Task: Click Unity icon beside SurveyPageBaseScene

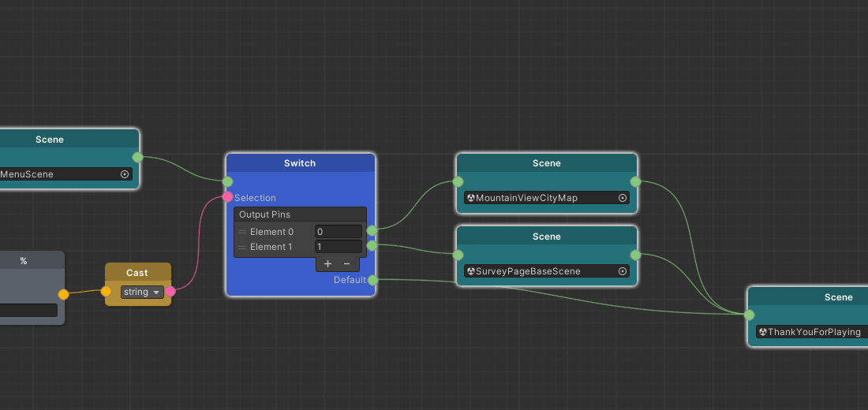Action: (471, 271)
